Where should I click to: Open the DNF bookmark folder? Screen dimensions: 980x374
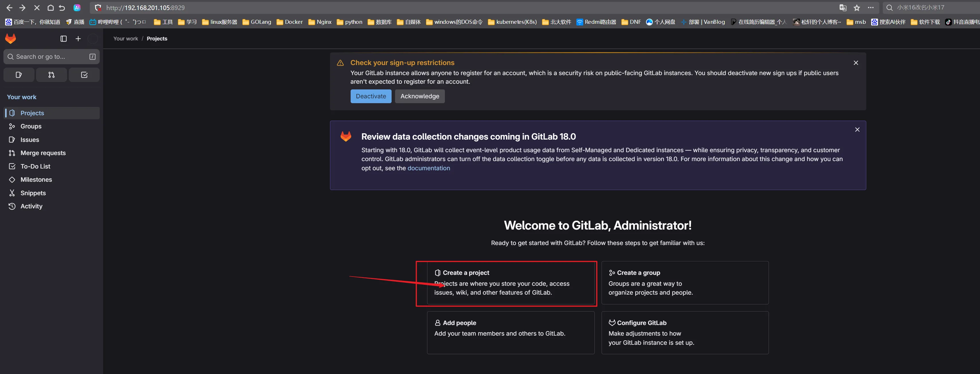coord(631,22)
